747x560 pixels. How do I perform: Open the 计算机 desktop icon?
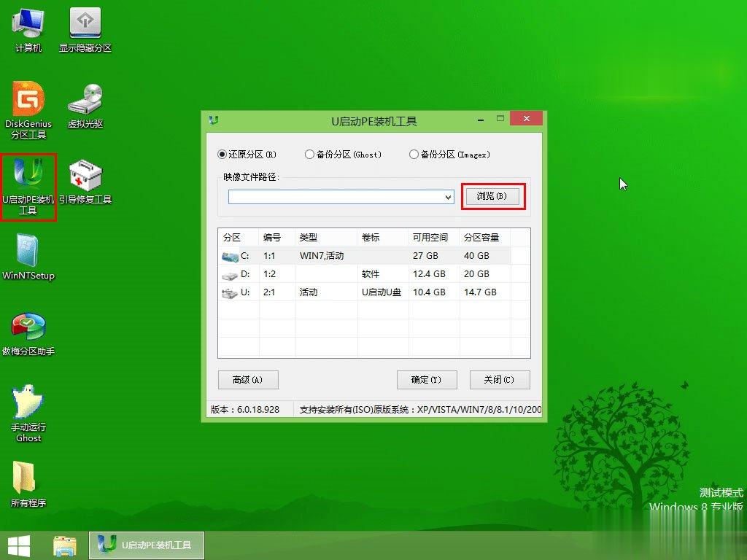[x=28, y=29]
